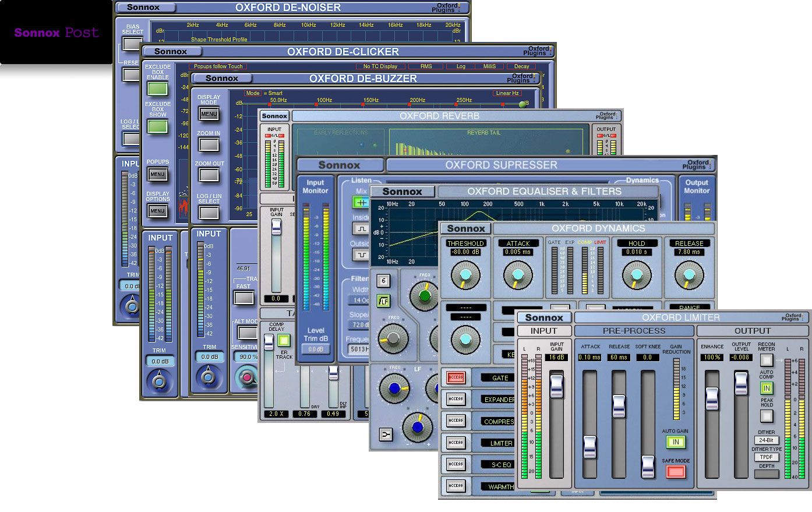Click Attack fader in Oxford Limiter
812x512 pixels.
(x=590, y=447)
